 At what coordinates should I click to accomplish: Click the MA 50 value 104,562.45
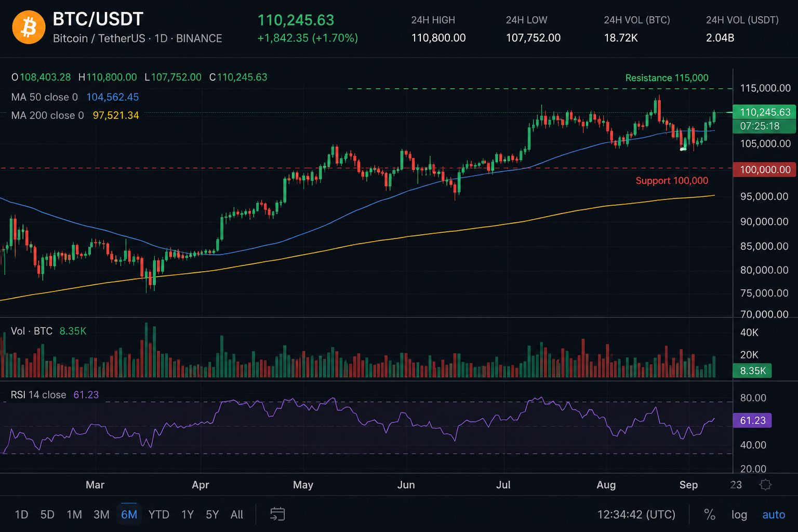(x=113, y=97)
